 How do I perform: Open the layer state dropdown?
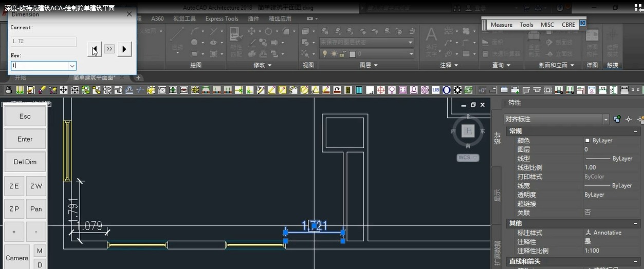pos(411,43)
